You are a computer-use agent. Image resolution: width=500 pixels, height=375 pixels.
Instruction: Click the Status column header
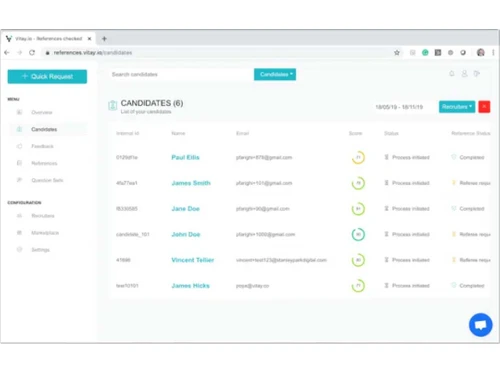point(391,133)
